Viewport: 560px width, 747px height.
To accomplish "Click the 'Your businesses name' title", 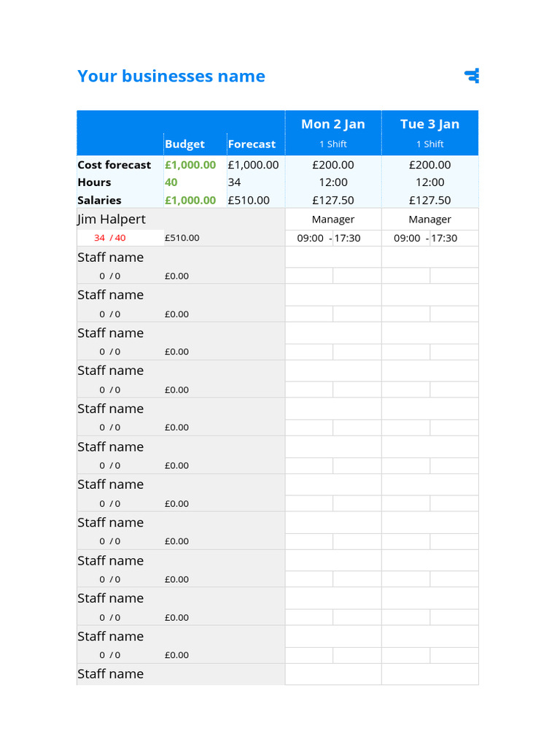I will [x=171, y=76].
